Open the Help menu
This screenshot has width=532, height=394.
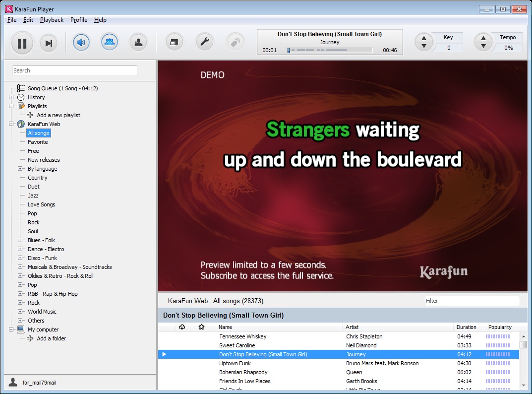(x=100, y=20)
